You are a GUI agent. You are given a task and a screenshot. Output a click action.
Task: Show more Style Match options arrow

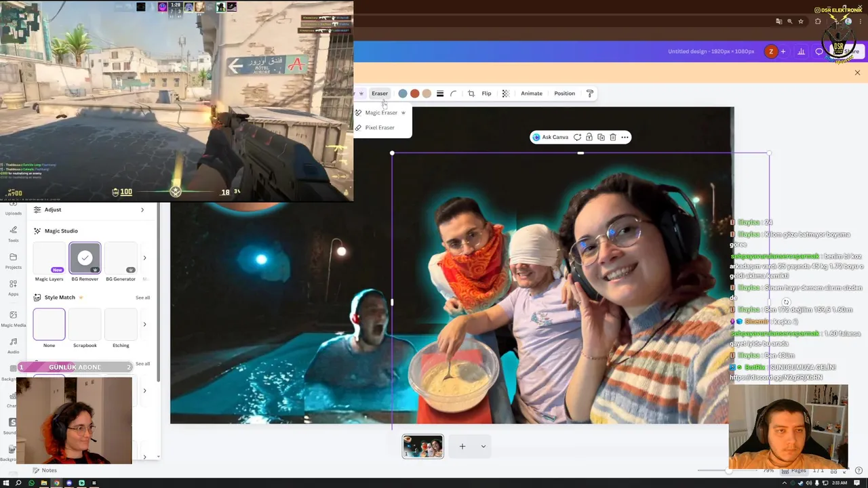(144, 324)
